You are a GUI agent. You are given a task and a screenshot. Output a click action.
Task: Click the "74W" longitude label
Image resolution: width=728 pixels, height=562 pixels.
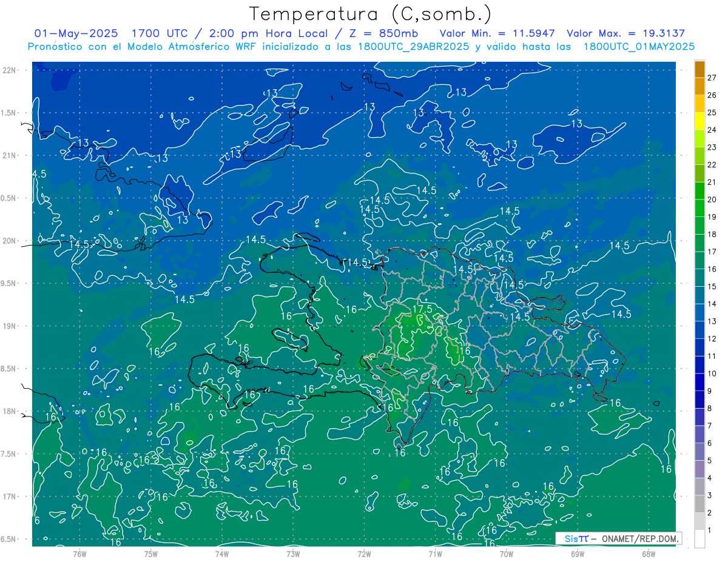point(222,554)
